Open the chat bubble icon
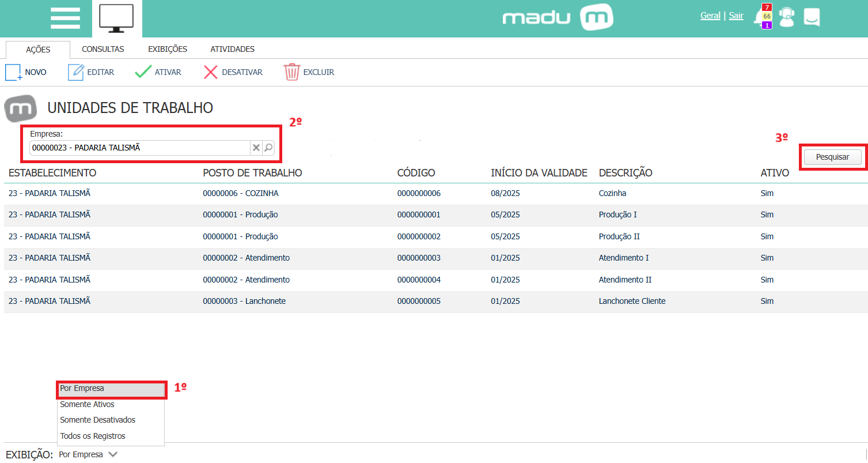The width and height of the screenshot is (868, 463). (812, 17)
